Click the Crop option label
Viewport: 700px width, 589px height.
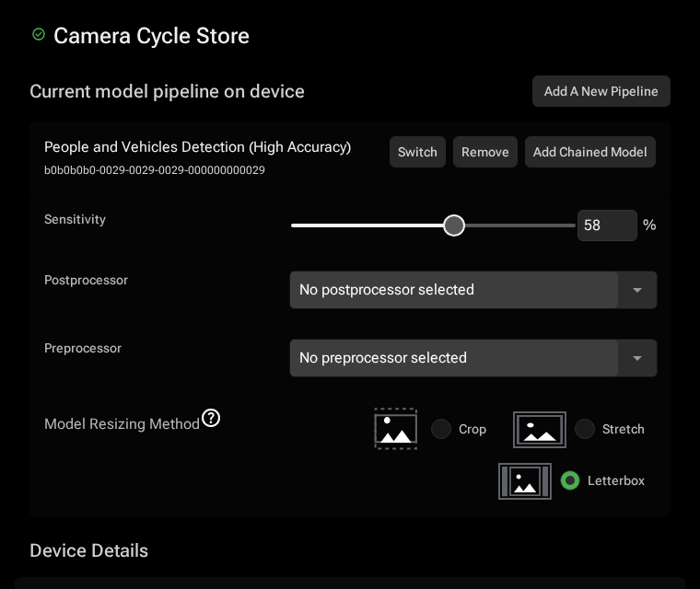[472, 429]
